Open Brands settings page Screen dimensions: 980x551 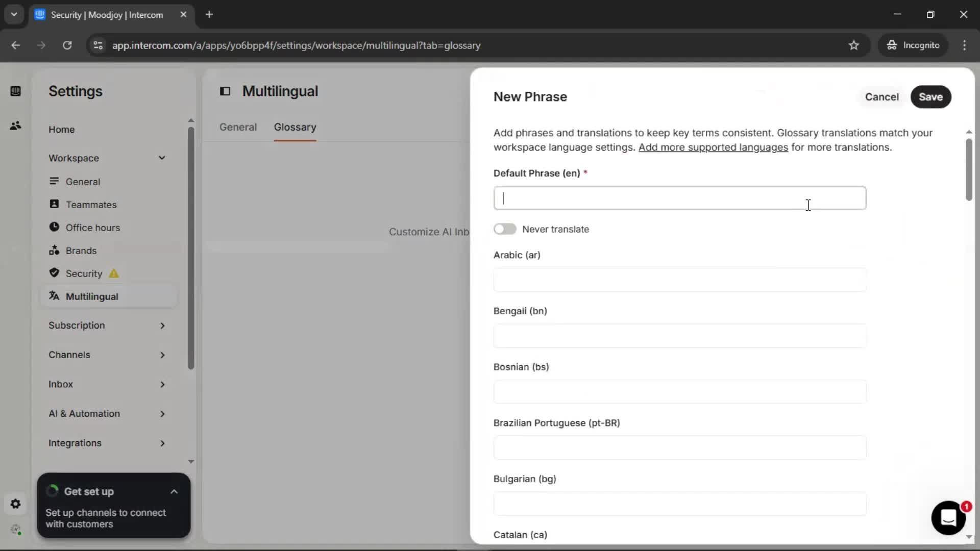coord(81,251)
